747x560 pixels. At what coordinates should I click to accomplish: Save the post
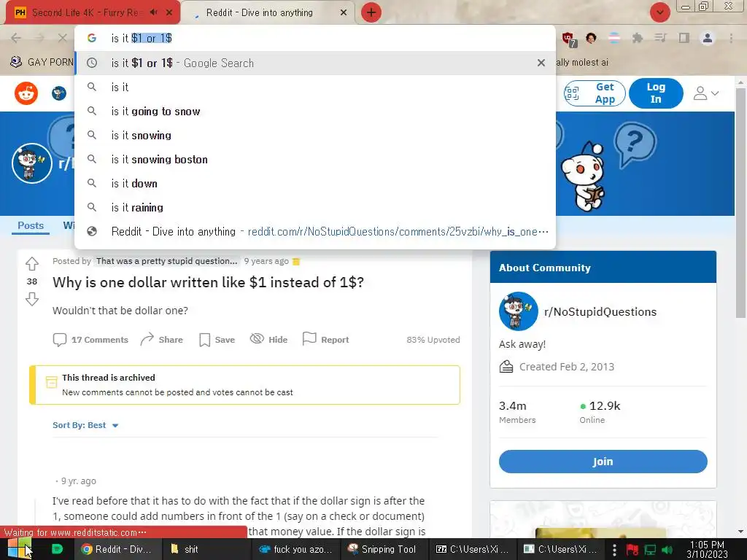click(217, 340)
